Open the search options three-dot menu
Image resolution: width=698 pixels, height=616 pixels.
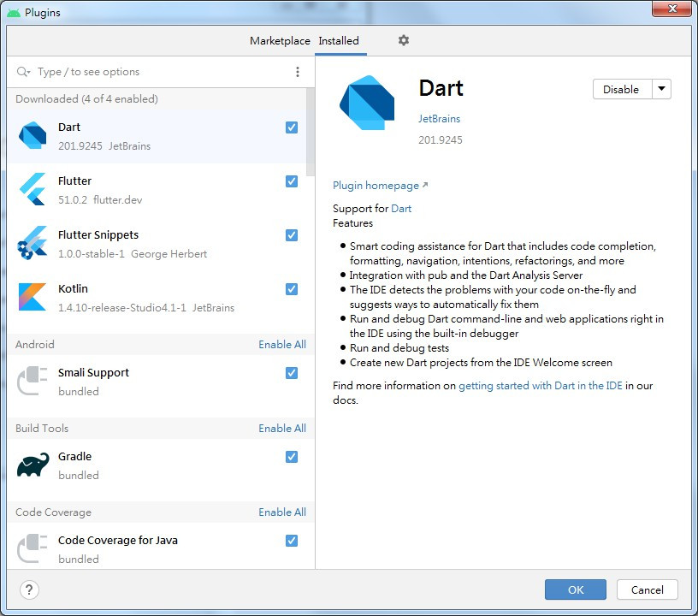(x=298, y=72)
